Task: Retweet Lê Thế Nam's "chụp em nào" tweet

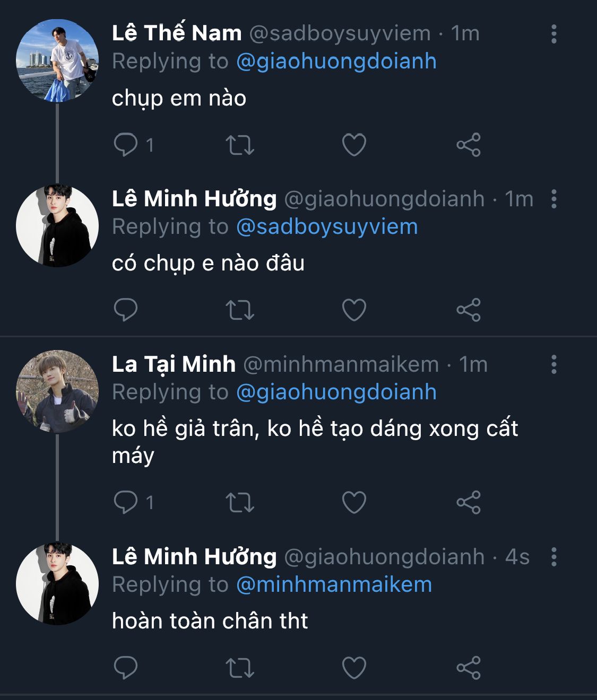Action: [240, 145]
